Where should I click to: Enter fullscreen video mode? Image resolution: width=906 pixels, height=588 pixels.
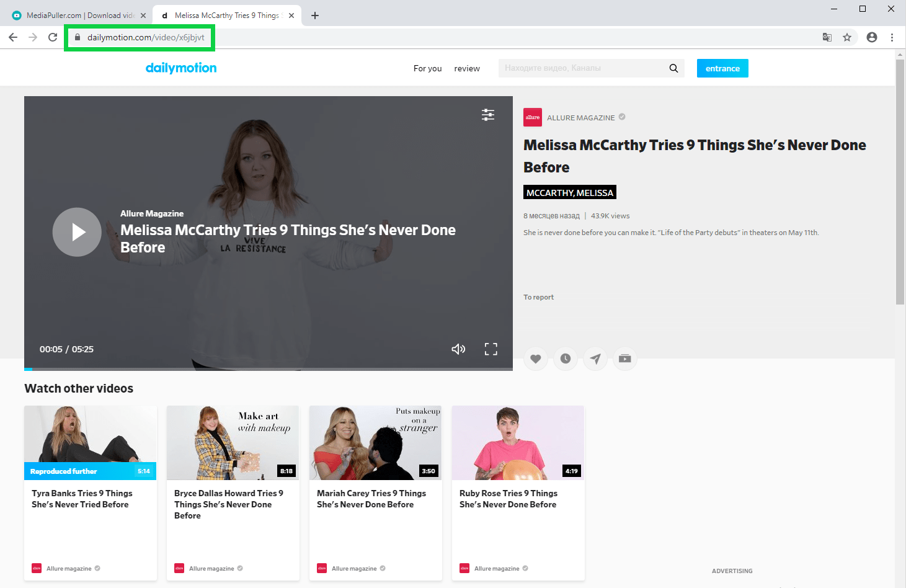(x=491, y=349)
